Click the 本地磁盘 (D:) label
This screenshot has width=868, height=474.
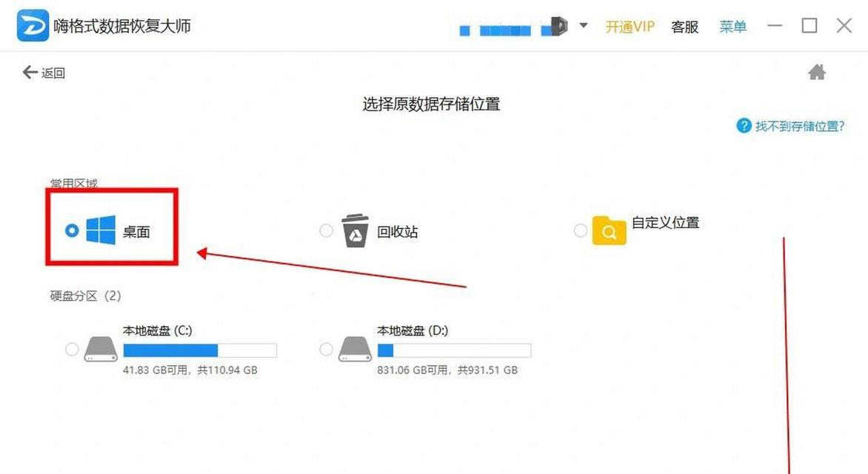413,330
